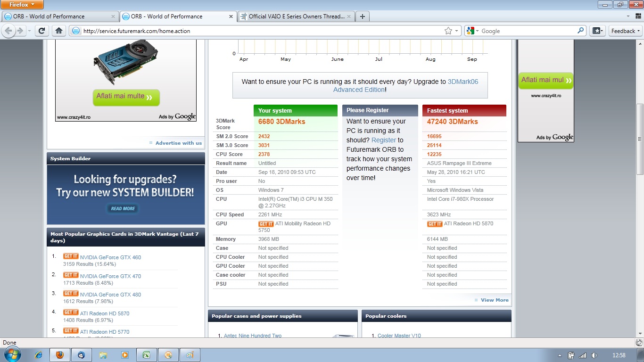Click GET IT badge beside ATI Mobility Radeon HD 5750
Screen dimensions: 644x362
click(266, 224)
